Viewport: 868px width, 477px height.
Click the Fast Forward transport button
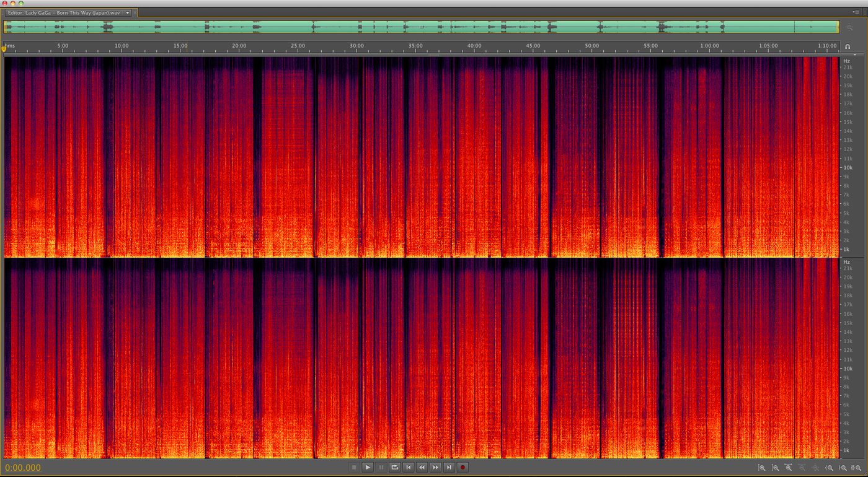point(436,468)
